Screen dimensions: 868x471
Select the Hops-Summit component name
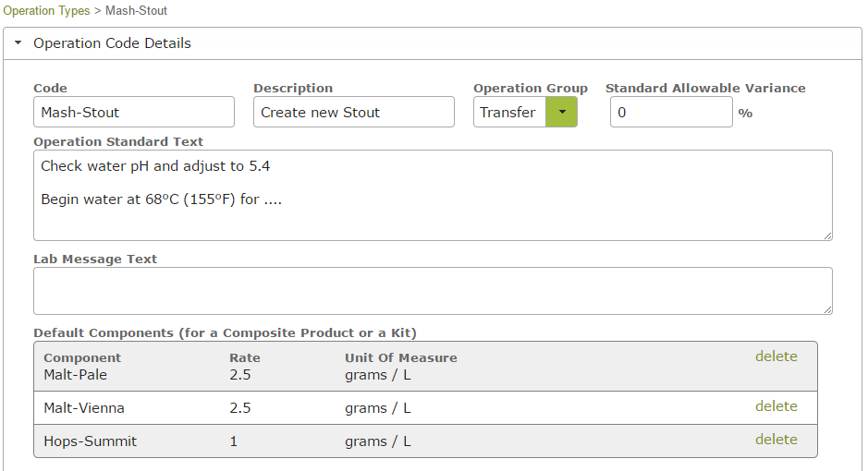point(91,441)
